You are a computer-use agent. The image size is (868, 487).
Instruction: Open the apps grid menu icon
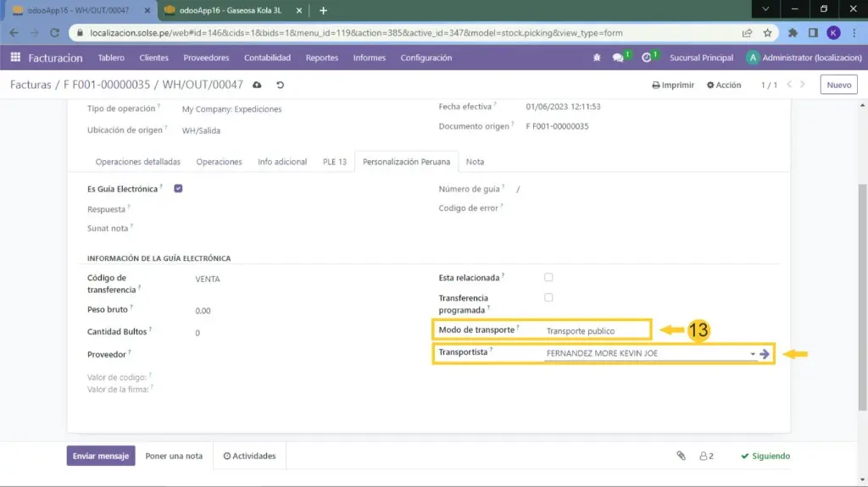click(15, 58)
